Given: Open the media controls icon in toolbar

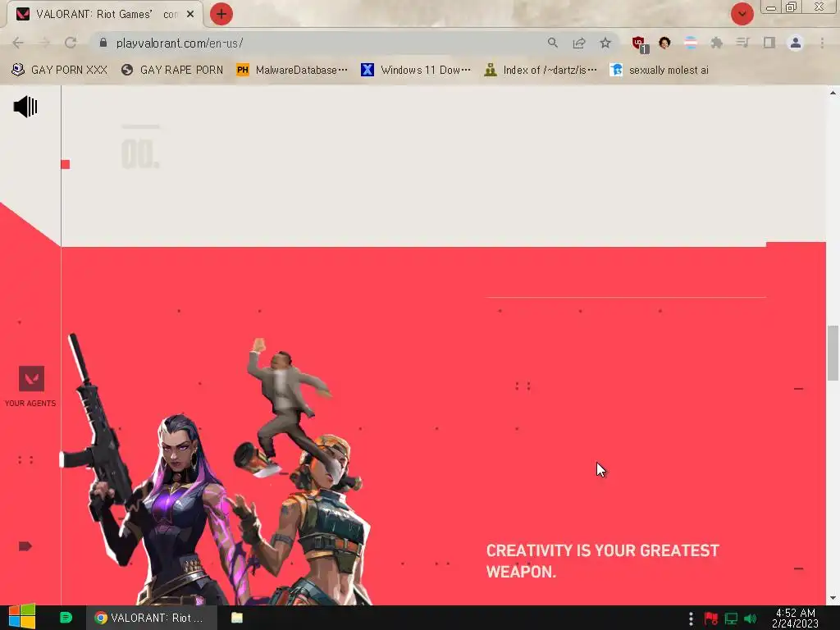Looking at the screenshot, I should tap(742, 43).
